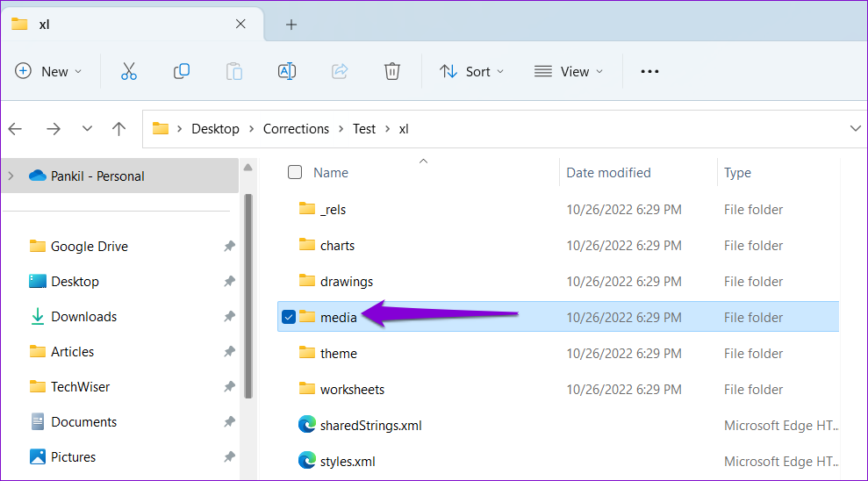Open TechWiser in the sidebar
868x481 pixels.
[x=80, y=387]
